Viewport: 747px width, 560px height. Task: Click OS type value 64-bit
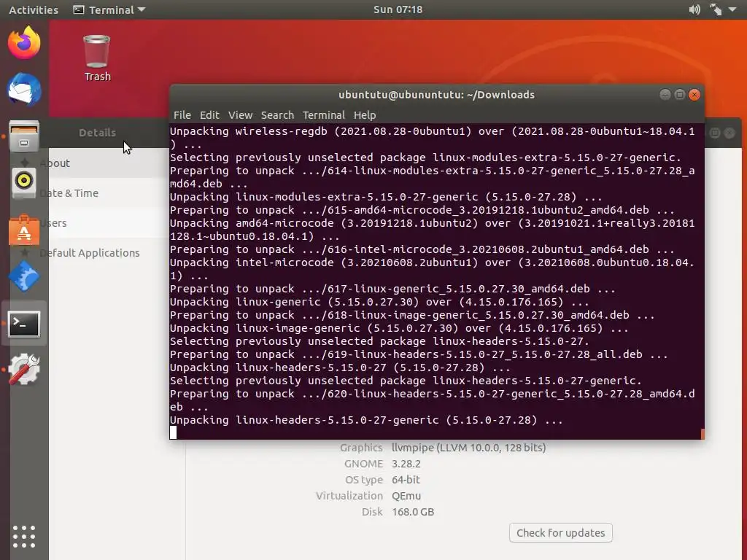click(x=406, y=480)
